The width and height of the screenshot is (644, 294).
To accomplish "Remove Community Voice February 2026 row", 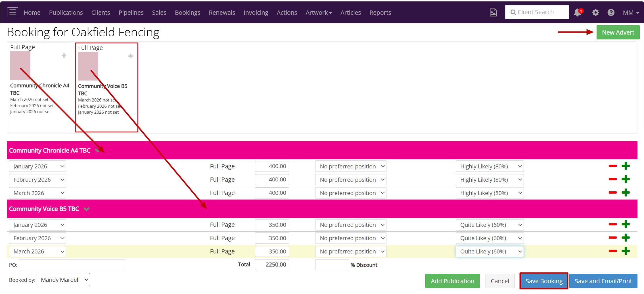I will (x=612, y=238).
